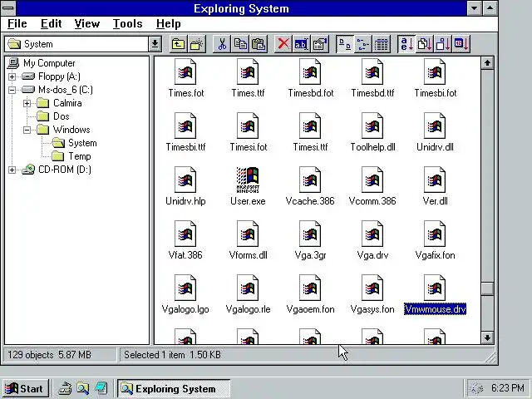Expand the Floppy (A:) drive node
This screenshot has height=399, width=532.
point(12,76)
